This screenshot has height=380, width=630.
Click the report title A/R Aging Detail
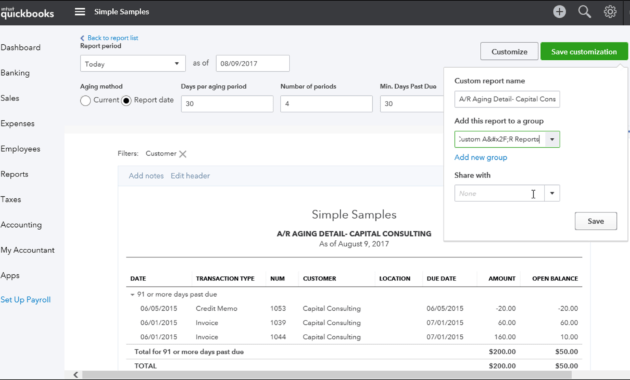tap(354, 233)
